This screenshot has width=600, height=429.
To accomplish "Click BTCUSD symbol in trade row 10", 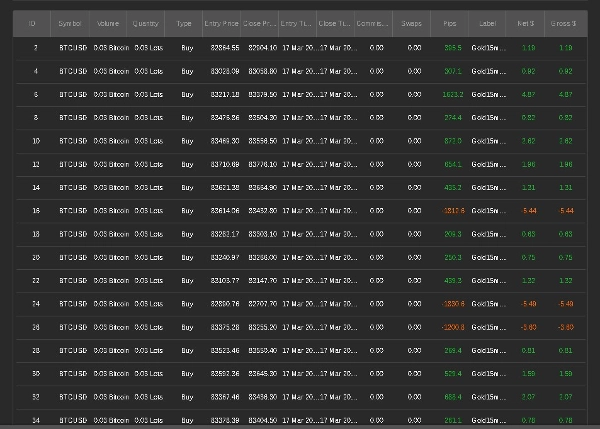I will tap(72, 141).
